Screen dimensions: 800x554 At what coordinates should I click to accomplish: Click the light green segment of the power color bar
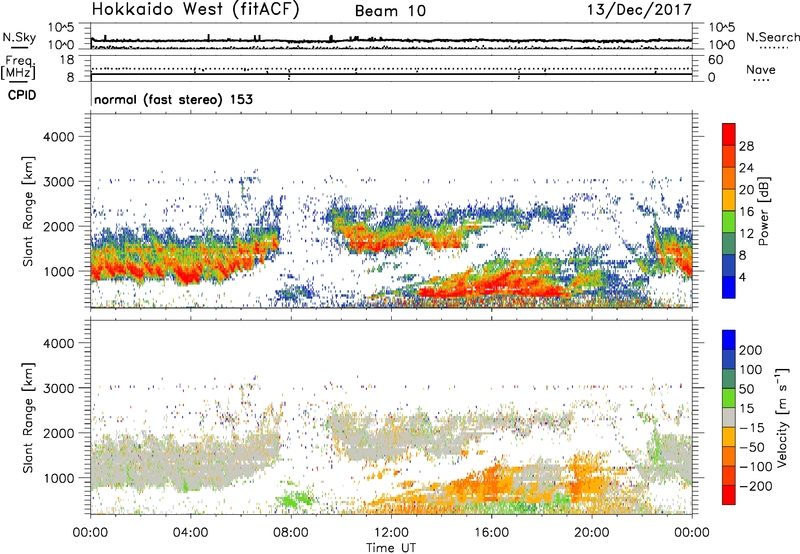pos(729,221)
